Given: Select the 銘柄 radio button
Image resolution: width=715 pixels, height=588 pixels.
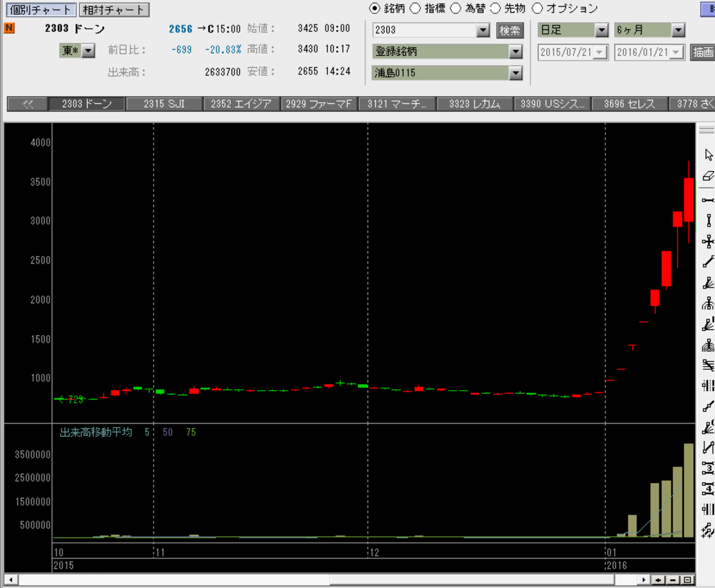Looking at the screenshot, I should point(375,8).
